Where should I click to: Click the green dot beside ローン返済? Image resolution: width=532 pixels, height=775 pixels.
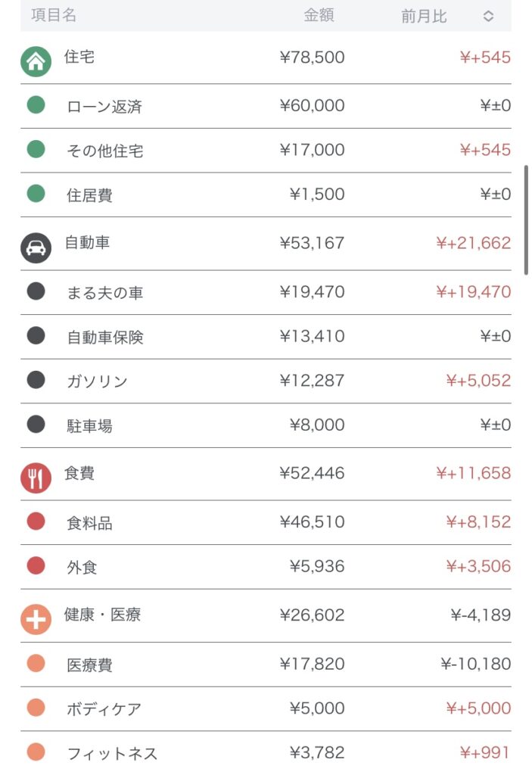(x=36, y=105)
